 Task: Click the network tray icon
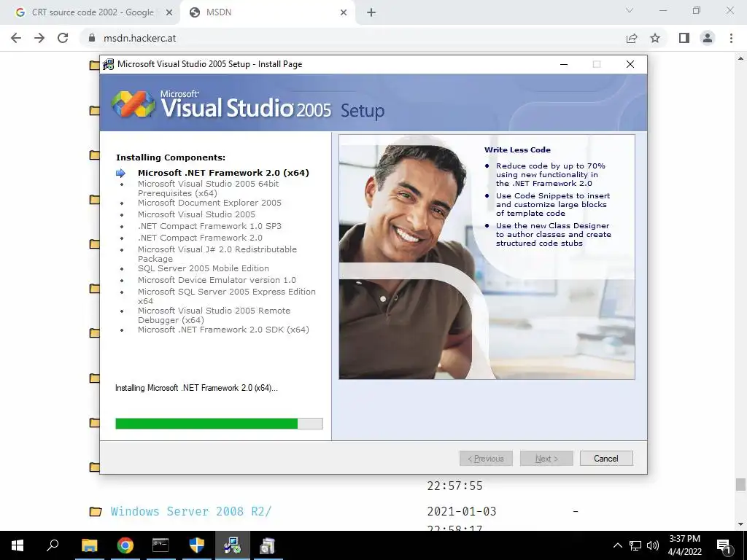tap(635, 545)
